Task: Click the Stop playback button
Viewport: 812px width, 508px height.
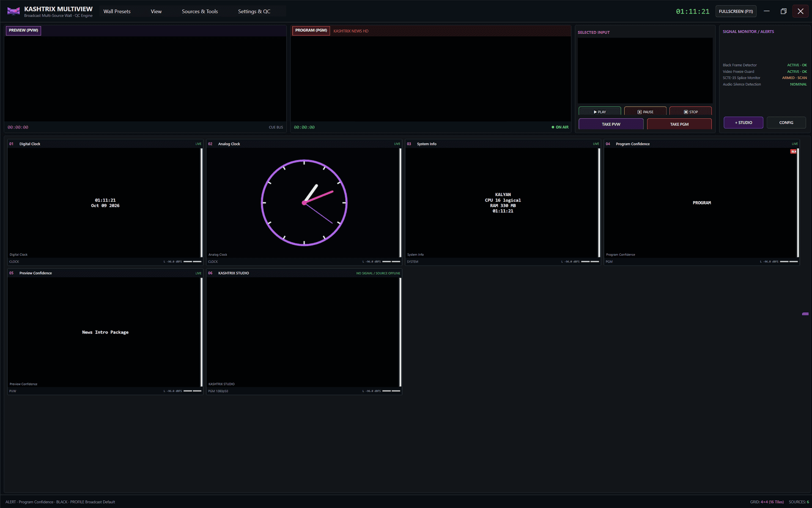Action: (x=691, y=112)
